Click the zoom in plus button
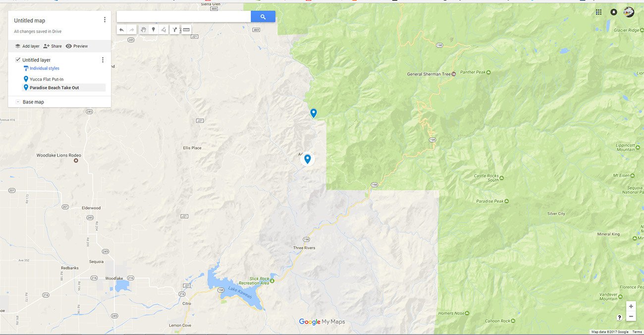Screen dimensions: 644x335 pos(631,306)
